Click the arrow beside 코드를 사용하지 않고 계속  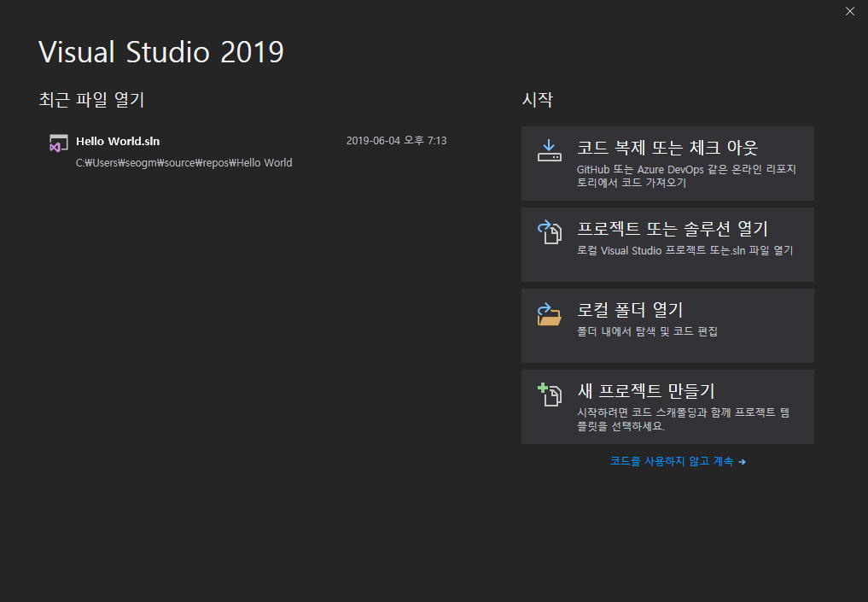tap(742, 462)
